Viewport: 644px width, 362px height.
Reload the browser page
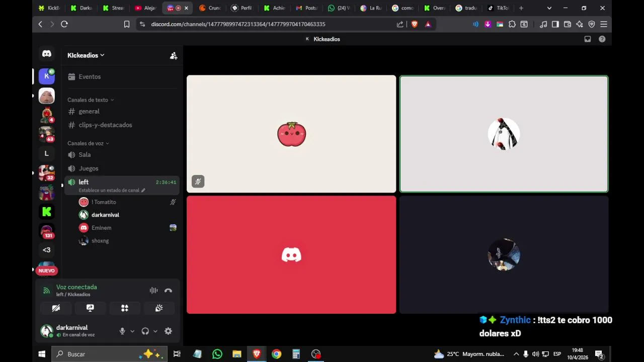point(64,24)
